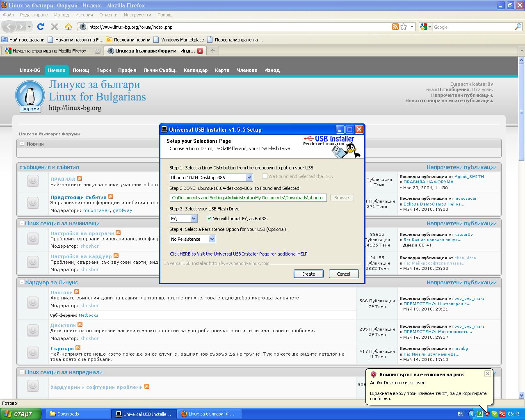The height and width of the screenshot is (420, 525).
Task: Open the back/forward history dropdown arrow
Action: pos(29,27)
